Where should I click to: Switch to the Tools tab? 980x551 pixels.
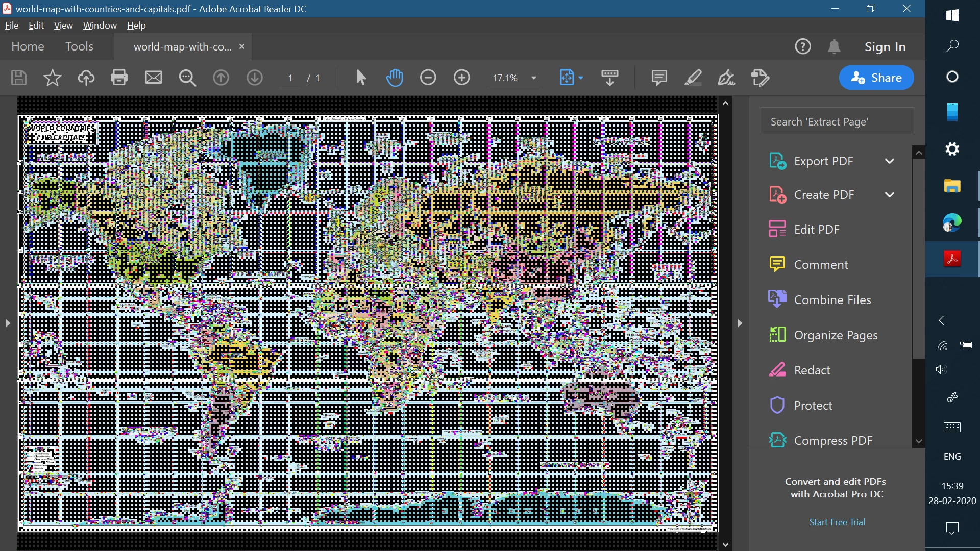(79, 46)
